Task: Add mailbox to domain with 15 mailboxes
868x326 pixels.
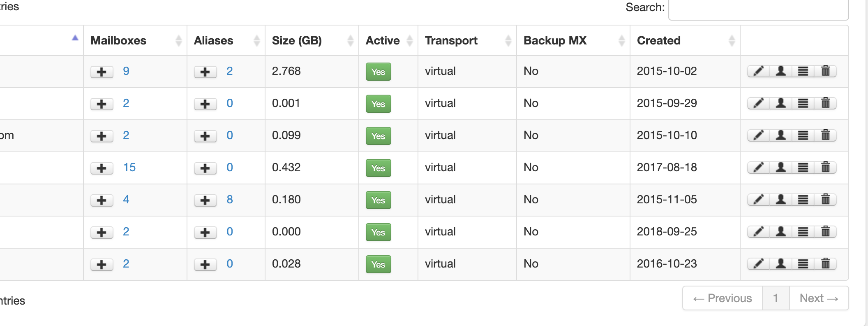Action: click(102, 168)
